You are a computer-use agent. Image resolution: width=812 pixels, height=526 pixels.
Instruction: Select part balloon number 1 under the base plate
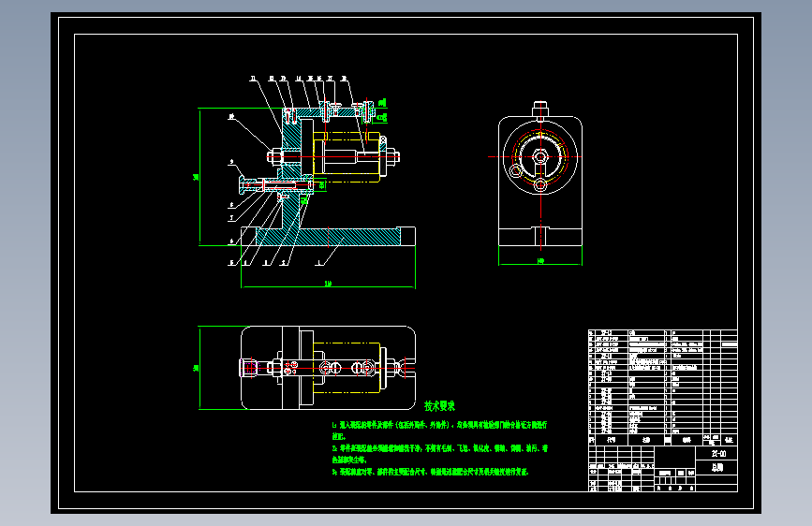(x=318, y=263)
